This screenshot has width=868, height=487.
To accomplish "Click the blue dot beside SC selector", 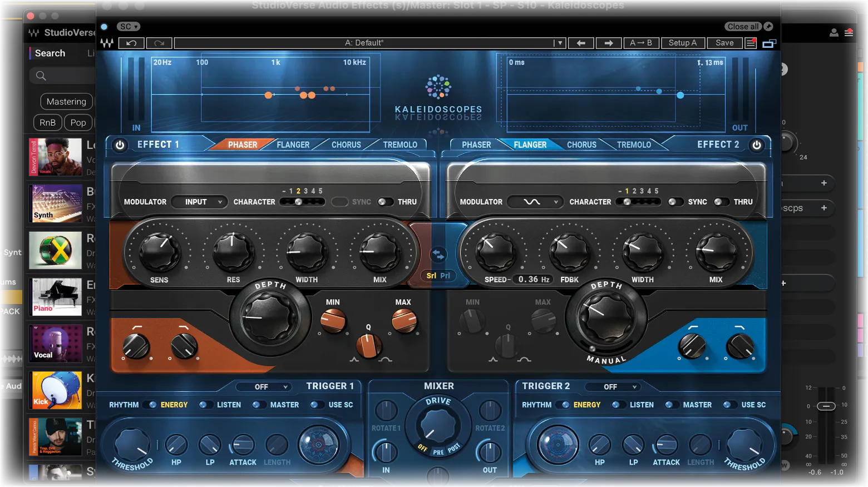I will [104, 26].
